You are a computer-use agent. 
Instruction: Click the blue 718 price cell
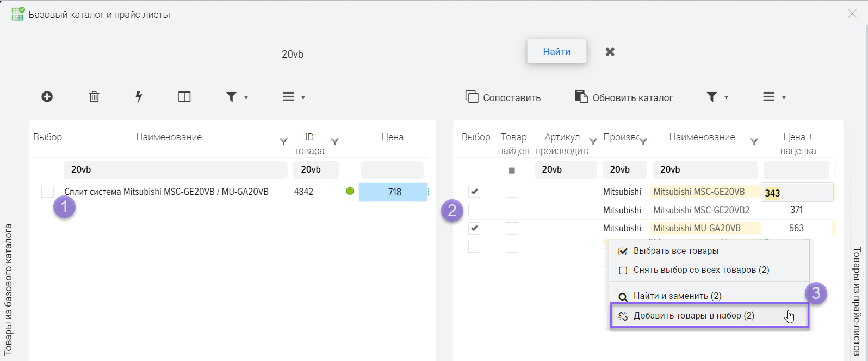click(x=394, y=192)
